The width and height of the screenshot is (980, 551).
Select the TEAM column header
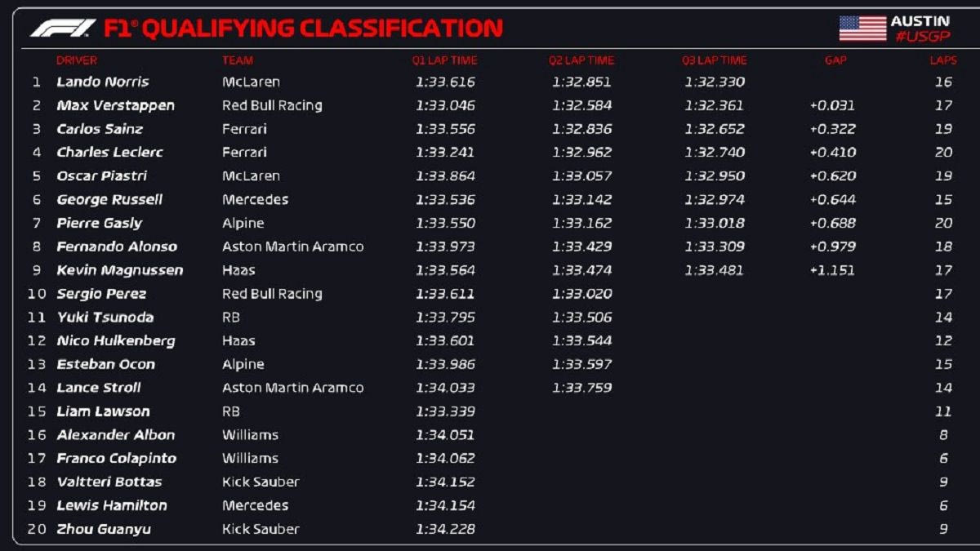238,60
